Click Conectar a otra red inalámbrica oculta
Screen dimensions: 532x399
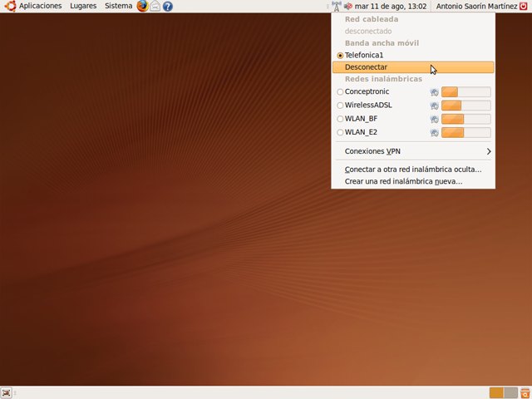click(412, 170)
